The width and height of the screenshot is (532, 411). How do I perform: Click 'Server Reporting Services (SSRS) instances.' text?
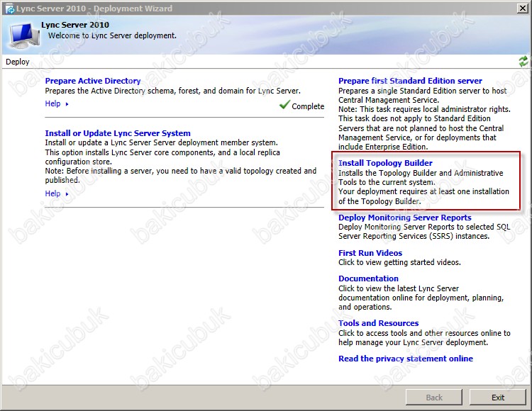414,236
